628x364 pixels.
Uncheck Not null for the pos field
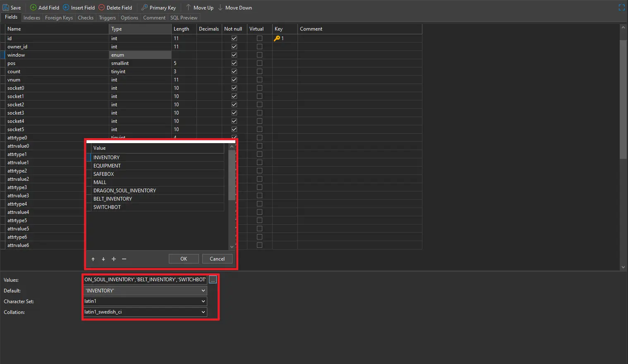pos(234,63)
